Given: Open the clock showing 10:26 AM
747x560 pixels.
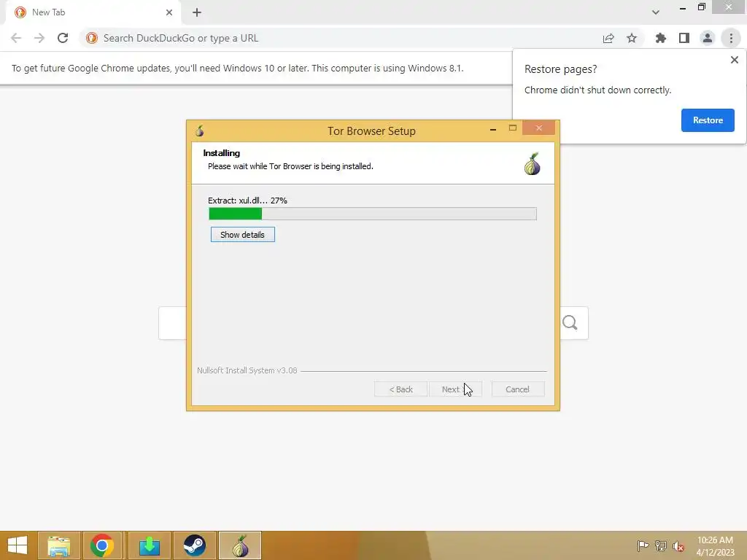Looking at the screenshot, I should coord(715,545).
